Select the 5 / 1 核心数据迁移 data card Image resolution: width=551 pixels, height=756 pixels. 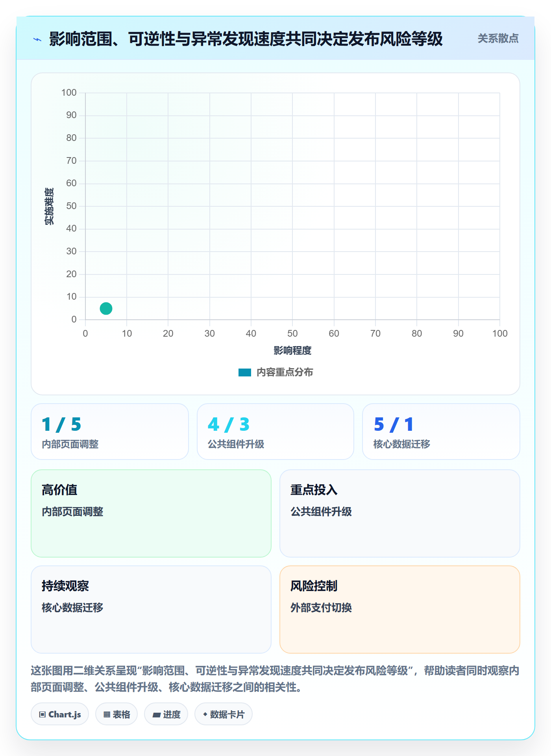pyautogui.click(x=441, y=432)
